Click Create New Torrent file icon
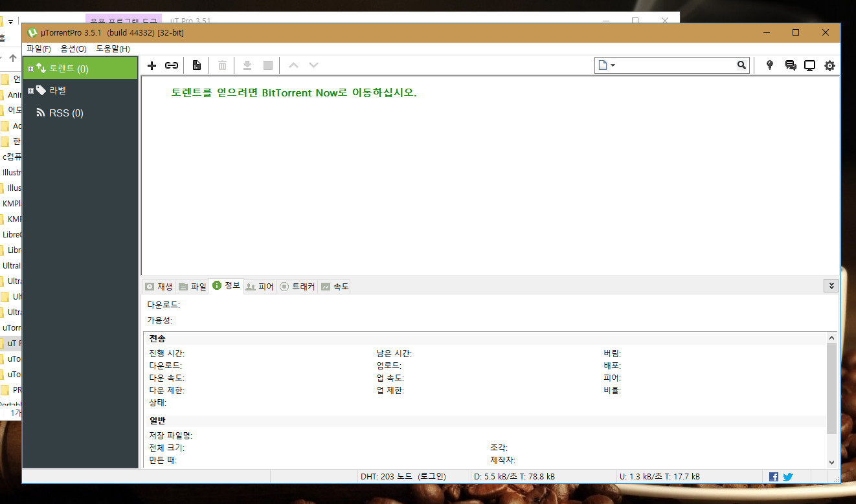Image resolution: width=856 pixels, height=504 pixels. pos(197,65)
